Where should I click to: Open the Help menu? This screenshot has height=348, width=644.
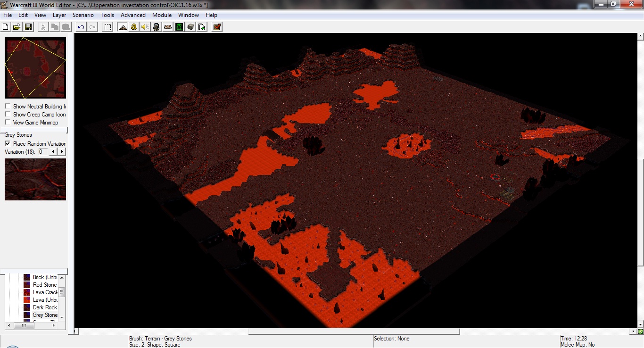(x=211, y=15)
